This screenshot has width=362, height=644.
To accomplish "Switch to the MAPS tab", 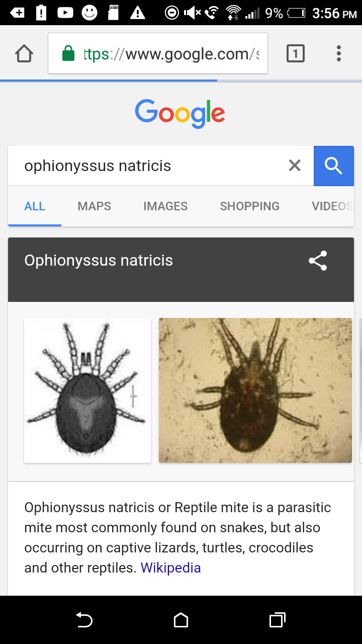I will [x=95, y=206].
